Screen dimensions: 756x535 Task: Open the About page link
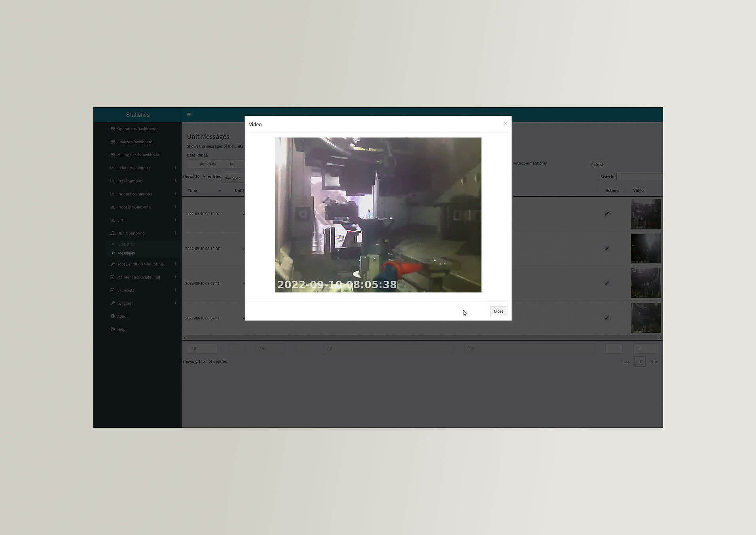[x=123, y=316]
